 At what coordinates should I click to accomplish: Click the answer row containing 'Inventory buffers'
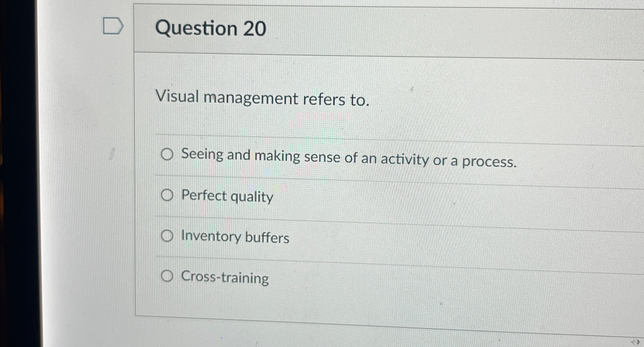[234, 237]
